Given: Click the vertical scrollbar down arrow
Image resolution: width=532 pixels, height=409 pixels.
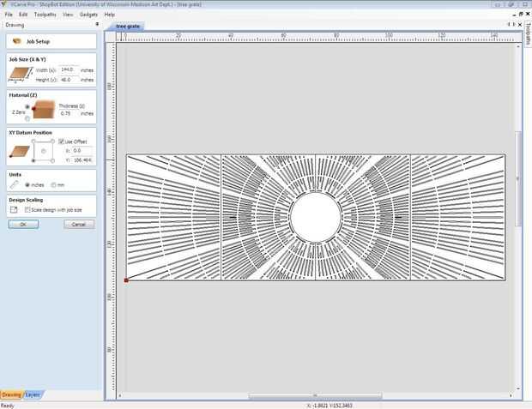Looking at the screenshot, I should 518,388.
